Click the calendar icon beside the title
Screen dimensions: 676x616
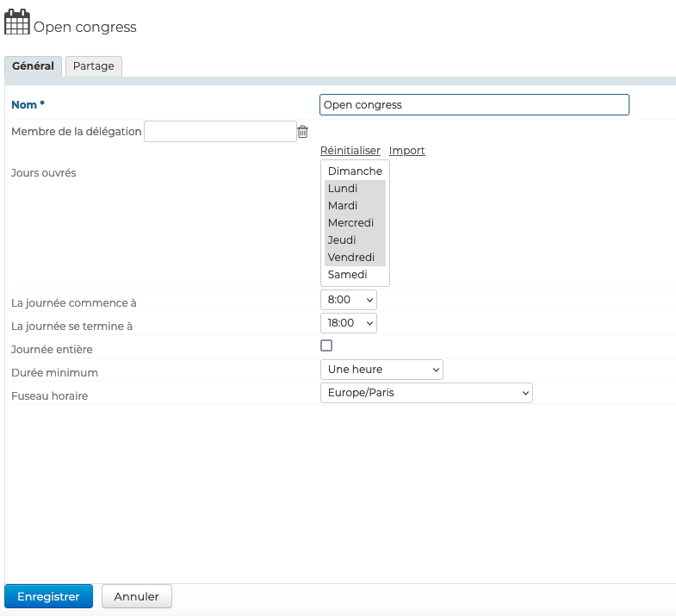(17, 22)
